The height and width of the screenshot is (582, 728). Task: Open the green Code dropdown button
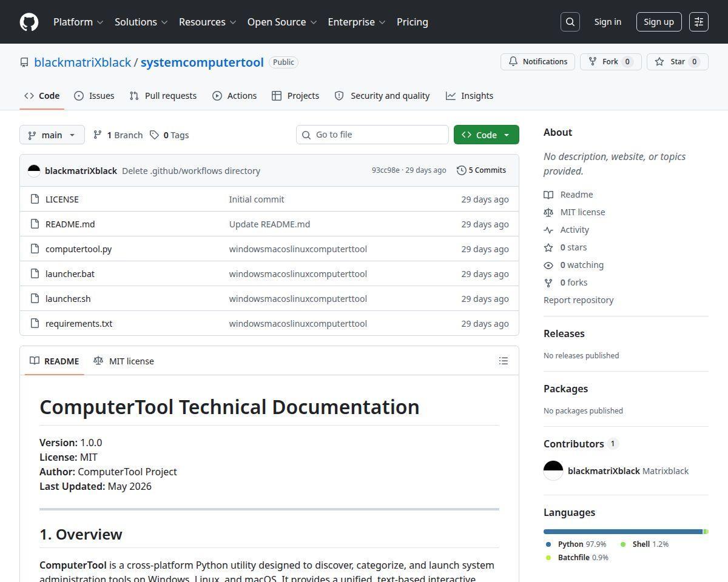point(487,135)
